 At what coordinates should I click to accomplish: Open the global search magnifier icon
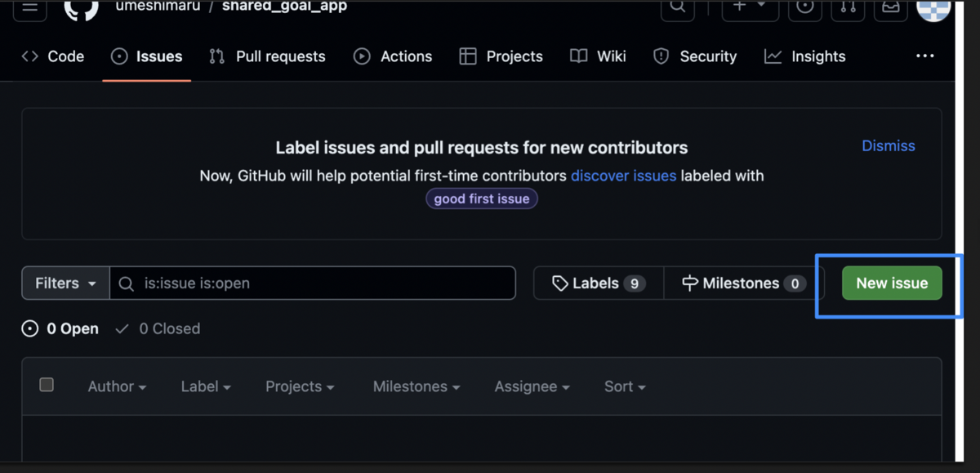[677, 7]
